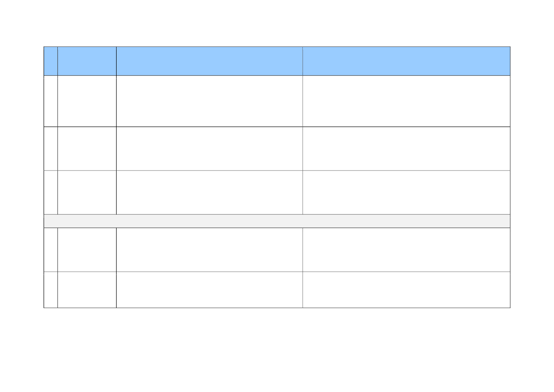Click first body row, last column cell

(406, 101)
